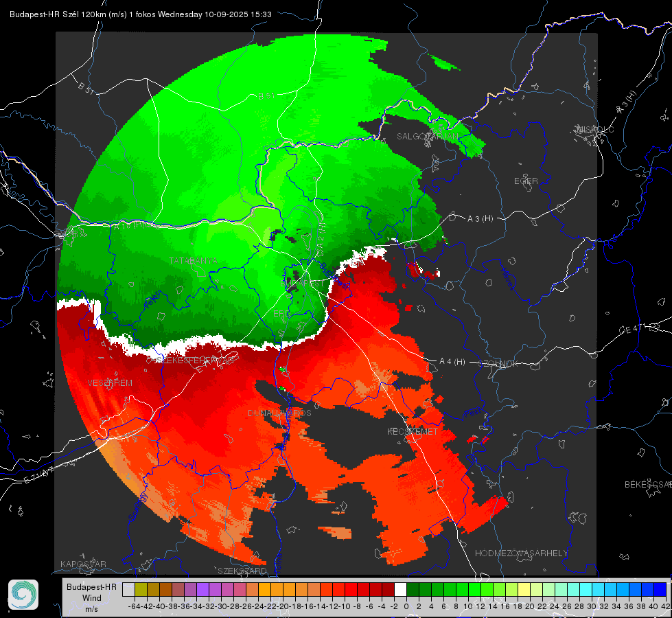
Task: Click the SZEKSZÁRD city label
Action: pos(242,571)
